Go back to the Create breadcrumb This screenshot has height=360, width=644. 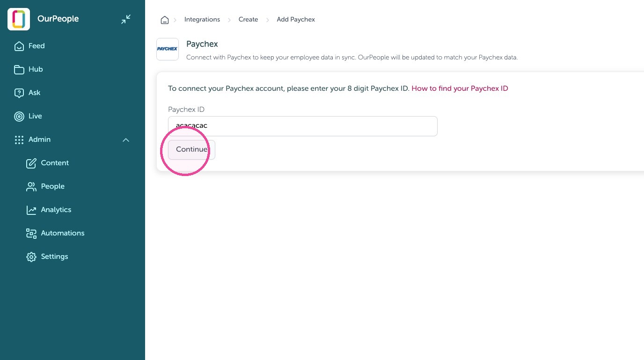click(x=249, y=20)
